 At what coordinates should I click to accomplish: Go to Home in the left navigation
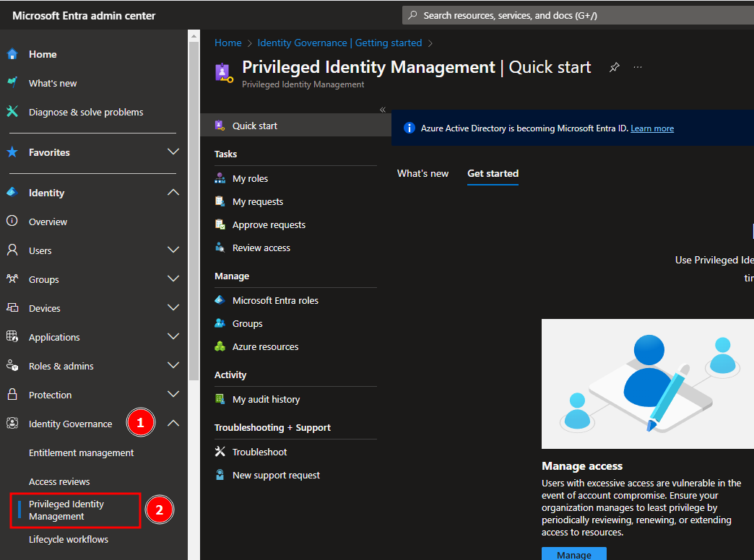(x=42, y=53)
